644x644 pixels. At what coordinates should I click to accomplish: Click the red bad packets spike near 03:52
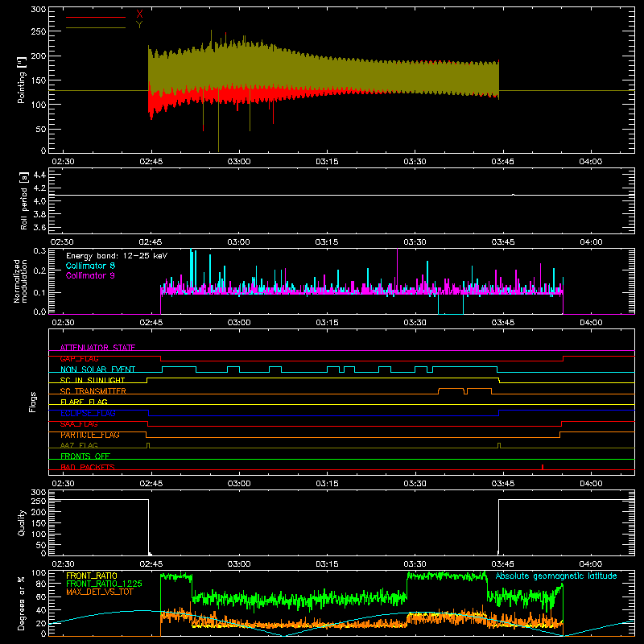543,467
